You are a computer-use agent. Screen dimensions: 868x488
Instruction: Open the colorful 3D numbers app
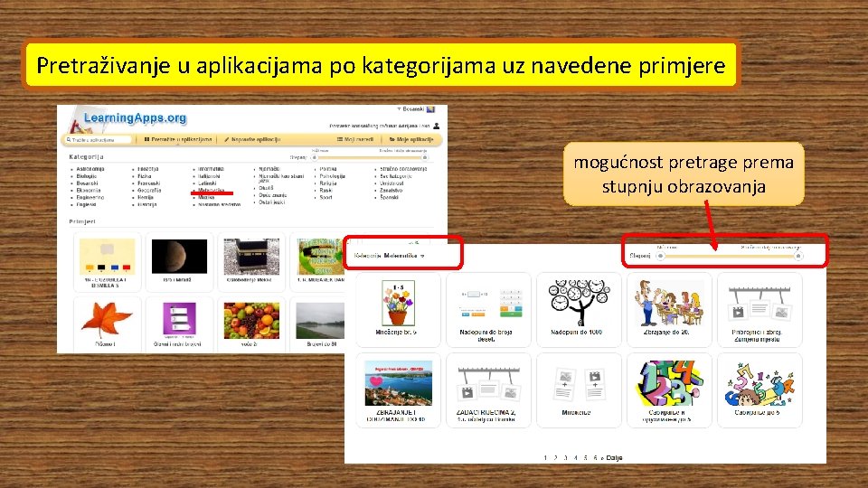(x=669, y=390)
